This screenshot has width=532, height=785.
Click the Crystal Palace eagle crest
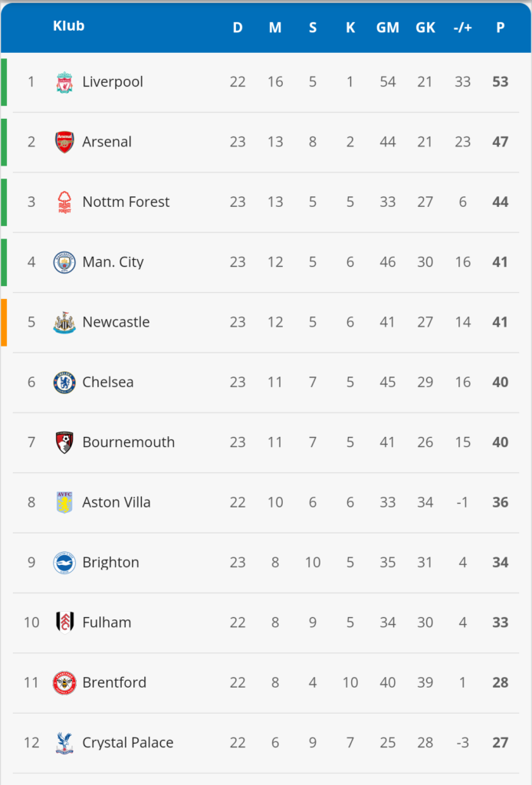pyautogui.click(x=64, y=743)
